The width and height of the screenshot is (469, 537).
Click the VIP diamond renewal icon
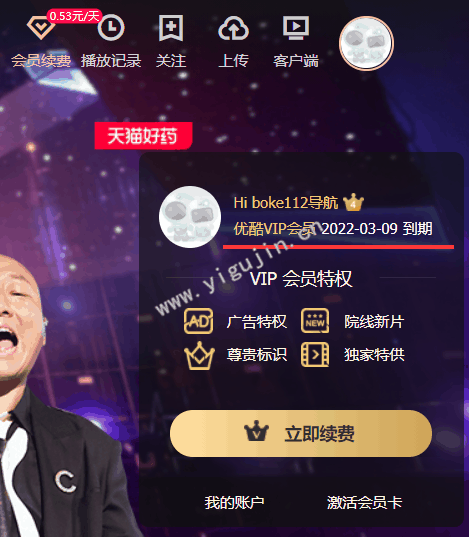[x=41, y=27]
